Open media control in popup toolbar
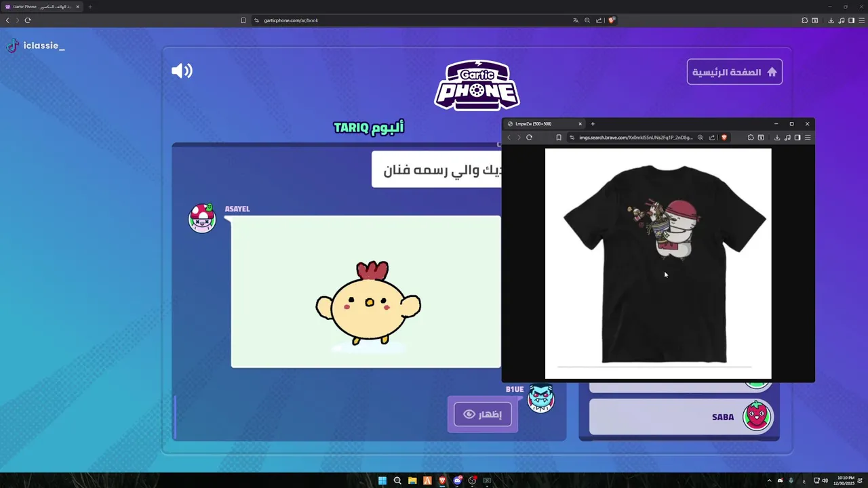 tap(787, 138)
